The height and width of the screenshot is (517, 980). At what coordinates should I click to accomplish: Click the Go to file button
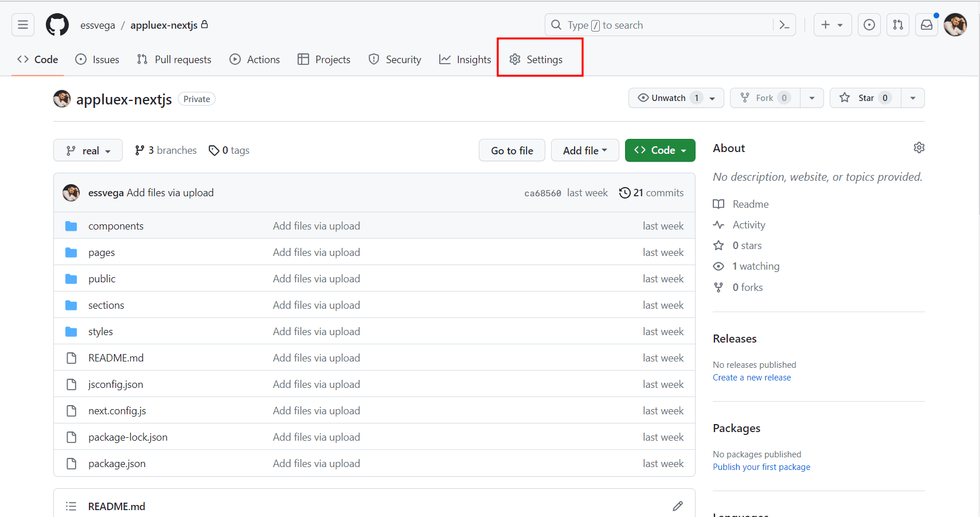coord(512,150)
